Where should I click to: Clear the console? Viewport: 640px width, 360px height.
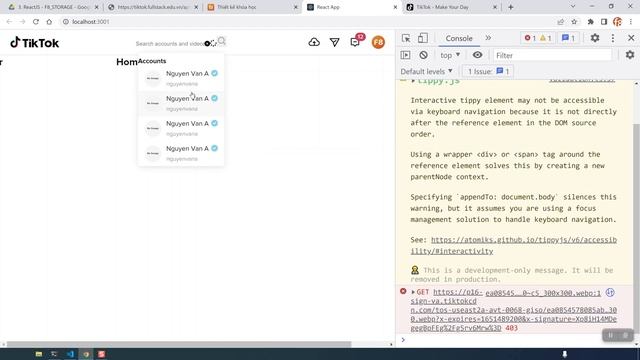point(423,55)
